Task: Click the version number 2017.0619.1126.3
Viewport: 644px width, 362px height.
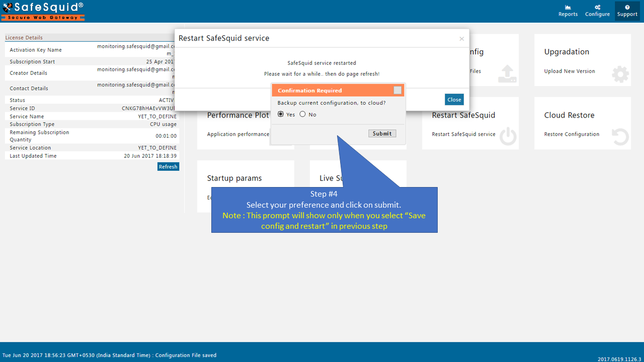Action: pos(619,359)
